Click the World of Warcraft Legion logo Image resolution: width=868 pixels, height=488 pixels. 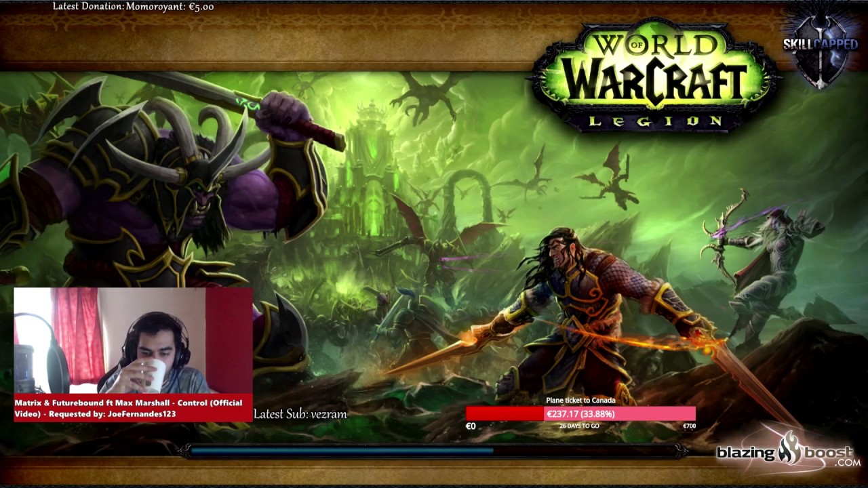(x=654, y=76)
